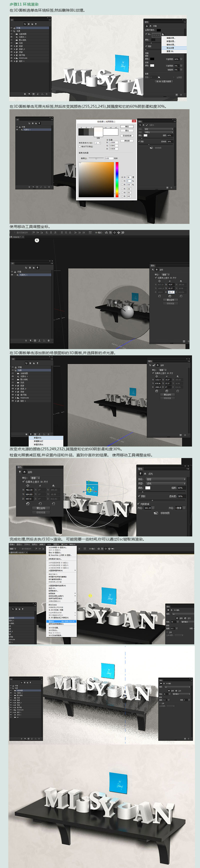Toggle 光照衰减 checkbox in point light properties

(139, 504)
